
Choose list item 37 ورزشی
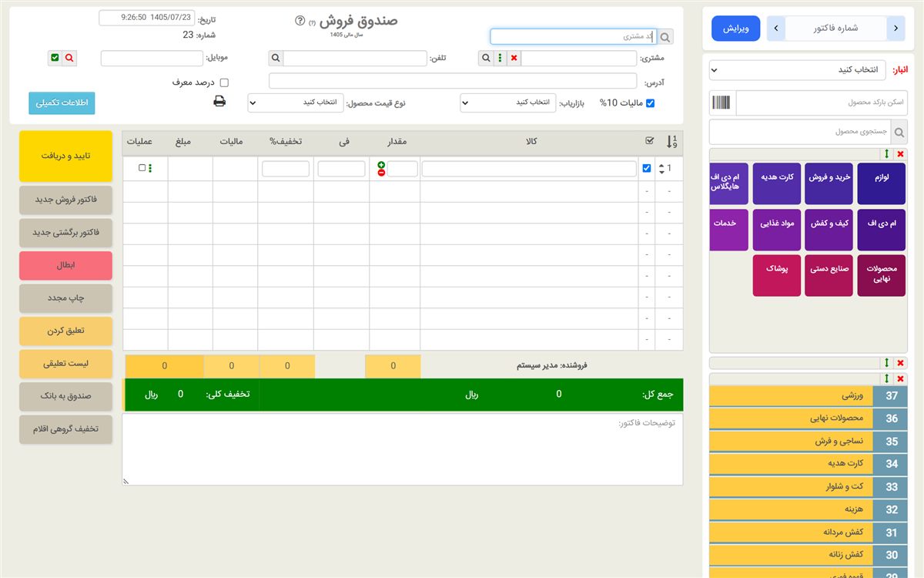pos(808,396)
